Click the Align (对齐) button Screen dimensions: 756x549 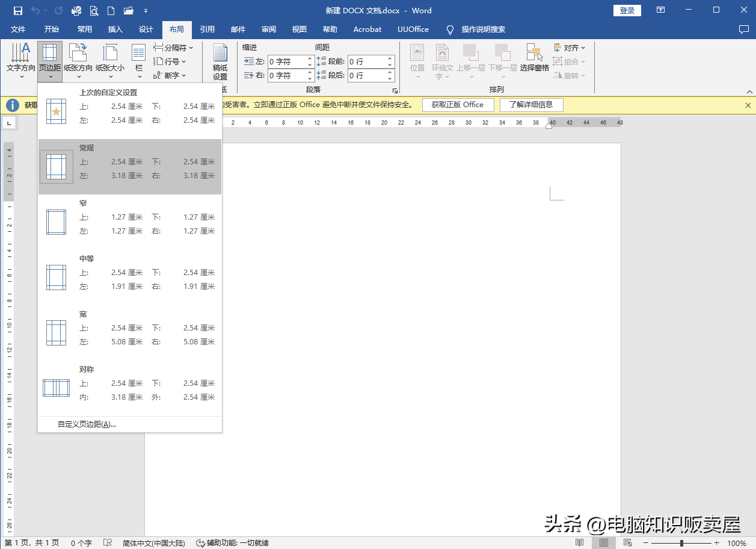[x=569, y=48]
